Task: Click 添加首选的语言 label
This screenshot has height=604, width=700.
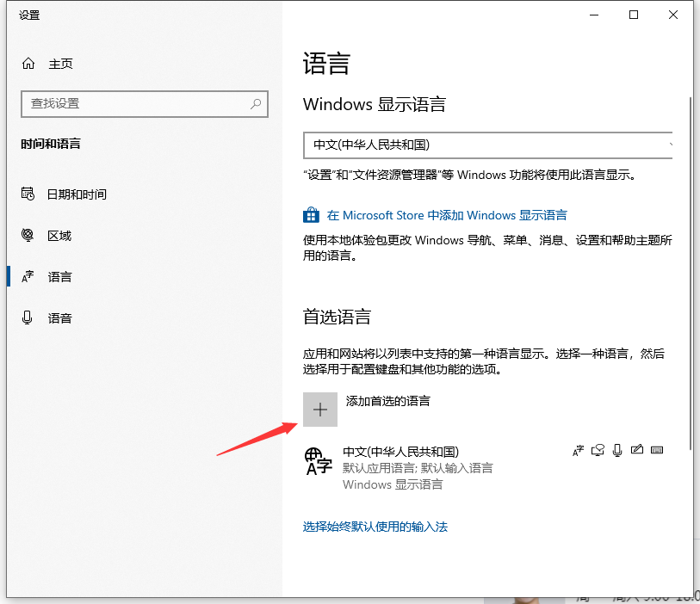Action: (388, 401)
